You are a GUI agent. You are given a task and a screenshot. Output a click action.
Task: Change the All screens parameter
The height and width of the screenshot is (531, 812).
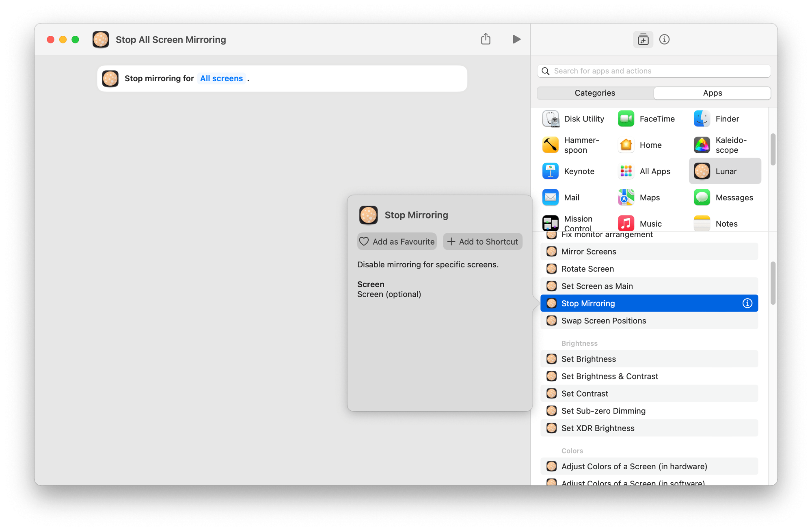(x=221, y=78)
